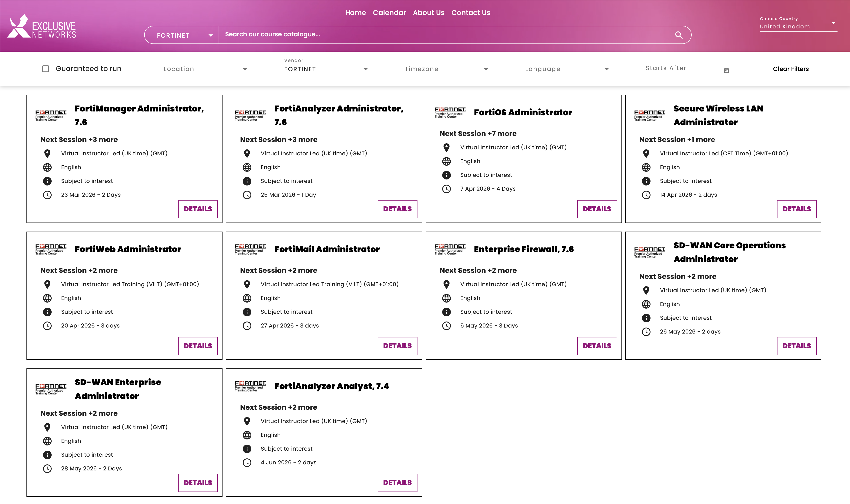Click globe language icon on FortiOS Administrator card
The image size is (850, 504).
point(447,161)
